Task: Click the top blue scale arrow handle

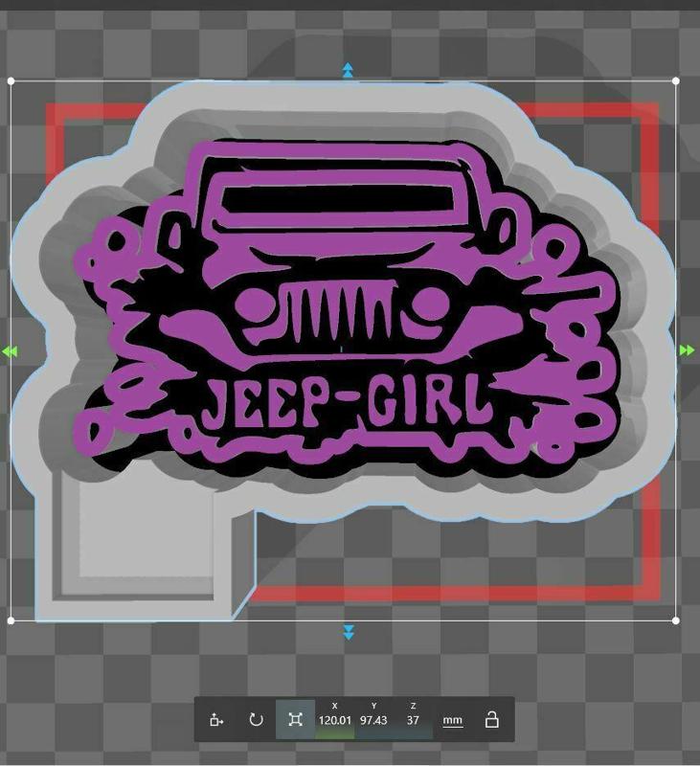Action: [348, 70]
